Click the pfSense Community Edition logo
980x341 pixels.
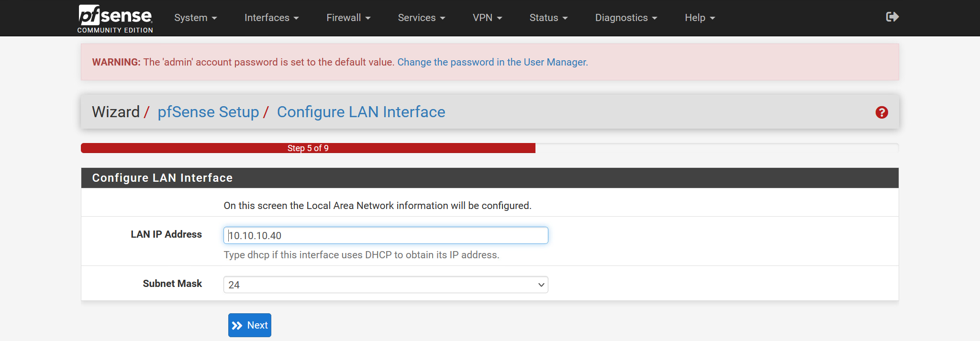tap(115, 18)
